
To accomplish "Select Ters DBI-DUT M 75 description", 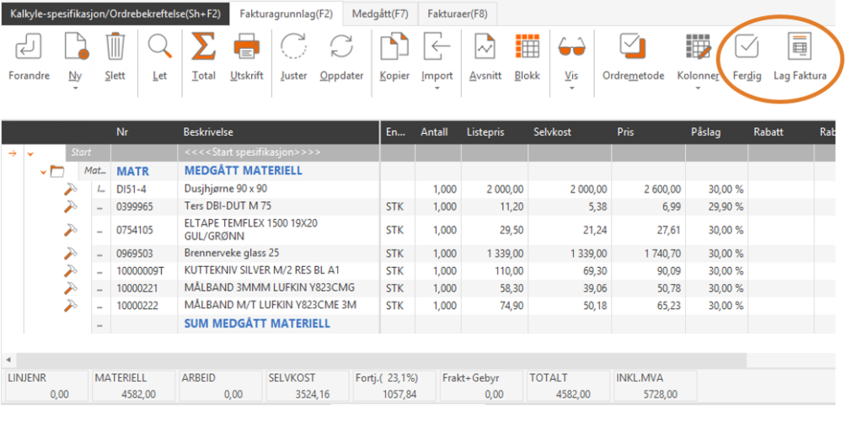I will (x=228, y=206).
